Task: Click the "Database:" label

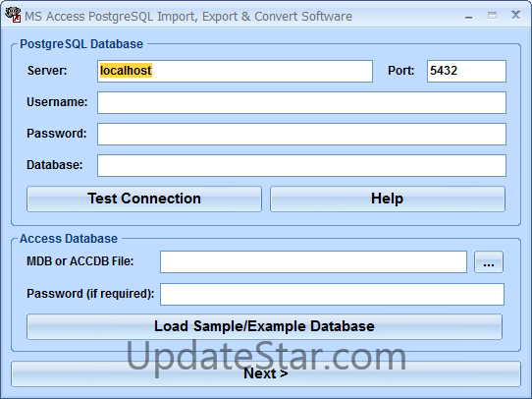Action: coord(55,165)
